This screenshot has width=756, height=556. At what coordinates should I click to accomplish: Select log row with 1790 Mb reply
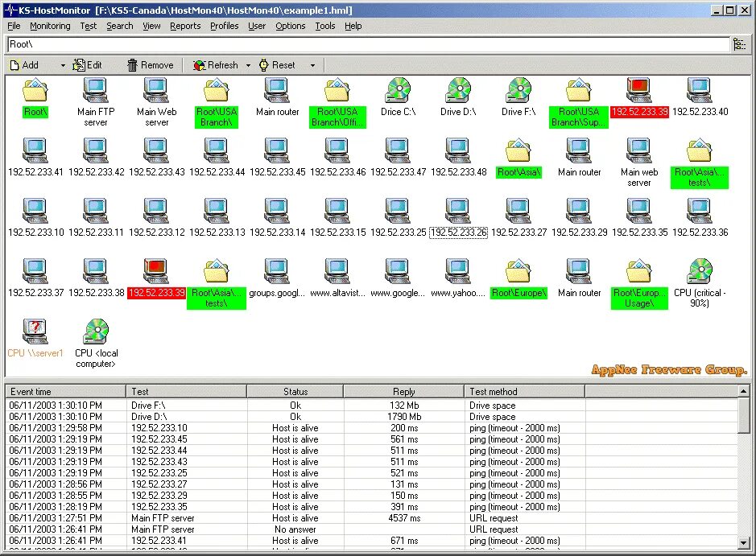(372, 416)
